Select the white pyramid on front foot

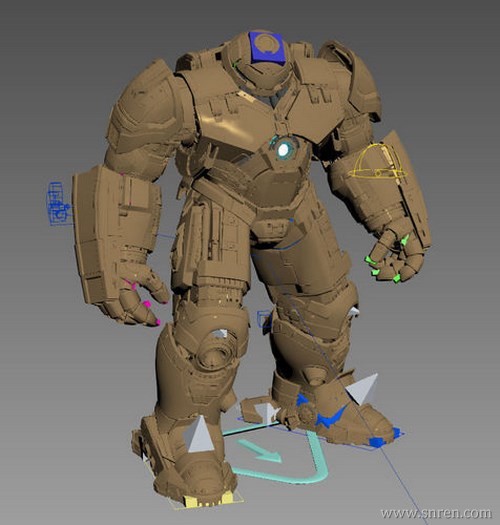(200, 435)
